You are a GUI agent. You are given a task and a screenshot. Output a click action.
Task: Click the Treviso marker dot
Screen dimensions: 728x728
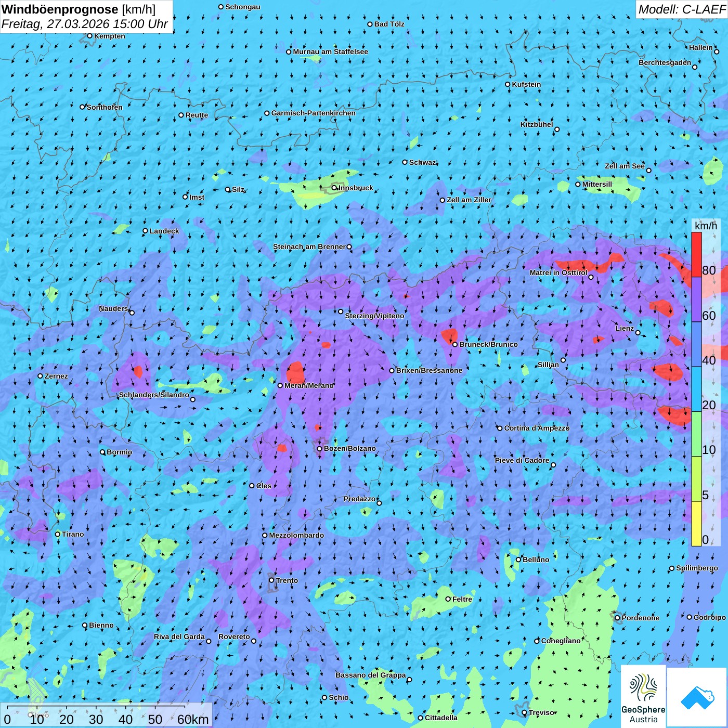click(525, 713)
